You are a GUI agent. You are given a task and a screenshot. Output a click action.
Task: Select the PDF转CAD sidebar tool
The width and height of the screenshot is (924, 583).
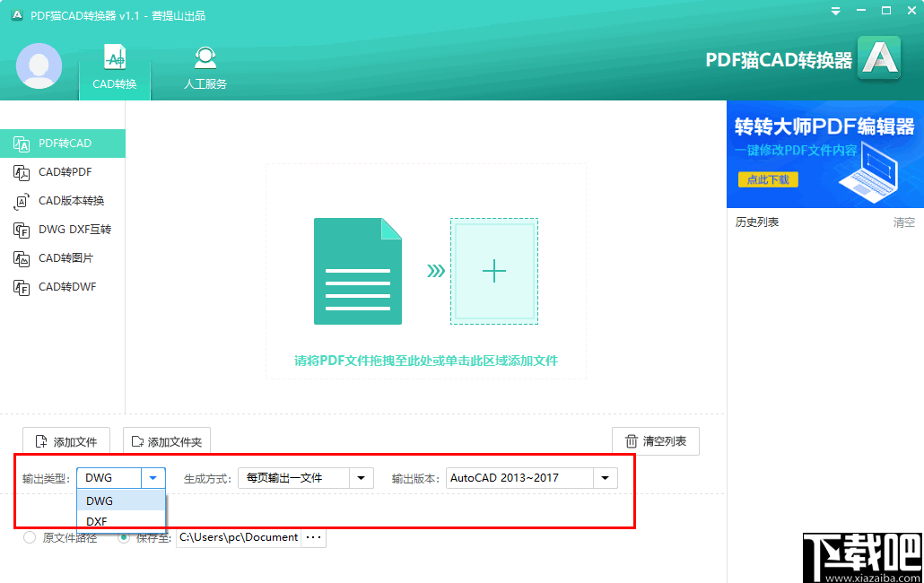[x=63, y=143]
